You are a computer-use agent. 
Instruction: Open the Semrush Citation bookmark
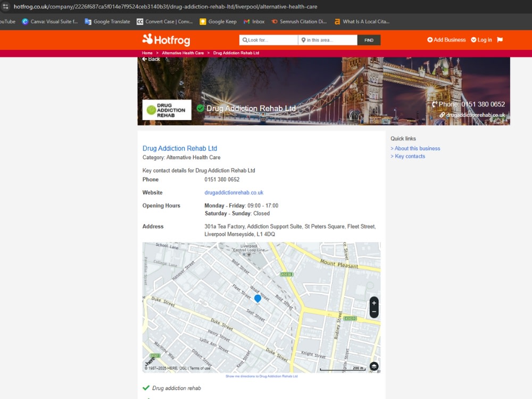point(299,21)
